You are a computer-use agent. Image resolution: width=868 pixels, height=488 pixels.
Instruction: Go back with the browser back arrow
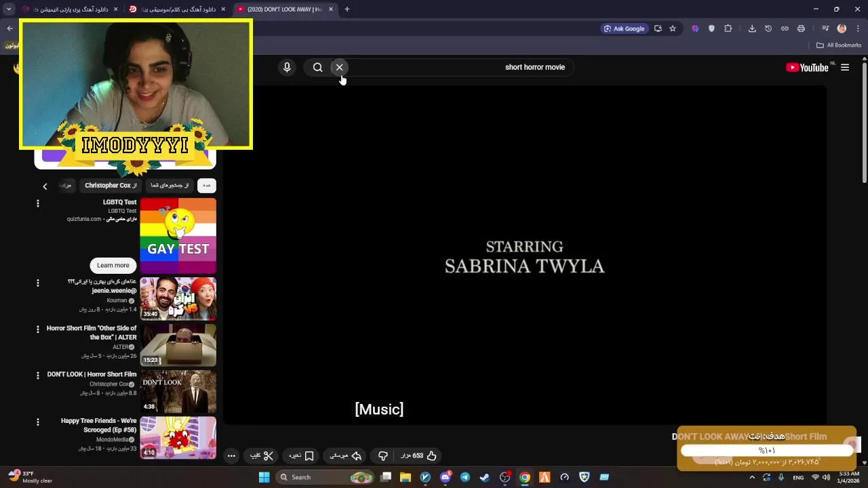click(x=9, y=28)
